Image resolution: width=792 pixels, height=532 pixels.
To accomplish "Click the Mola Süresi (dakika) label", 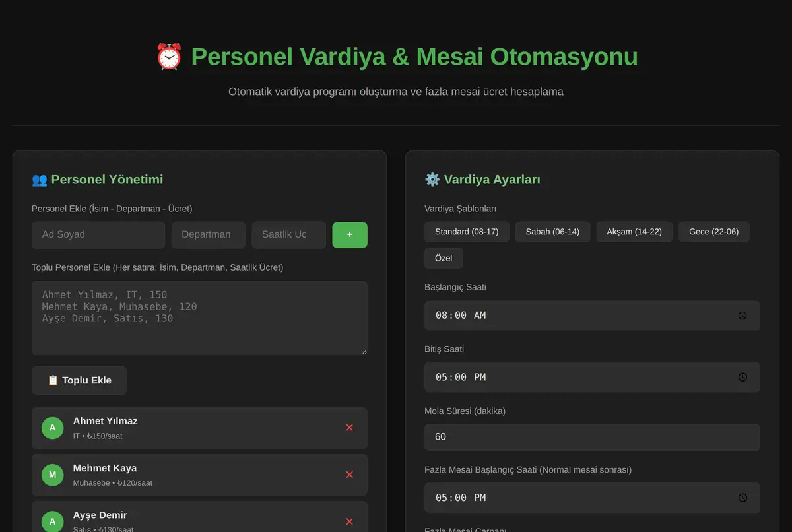I will [465, 411].
